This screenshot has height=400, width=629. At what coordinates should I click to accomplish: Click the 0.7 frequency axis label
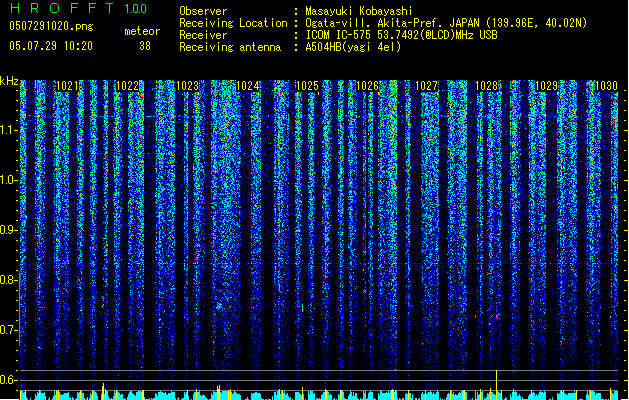(8, 330)
